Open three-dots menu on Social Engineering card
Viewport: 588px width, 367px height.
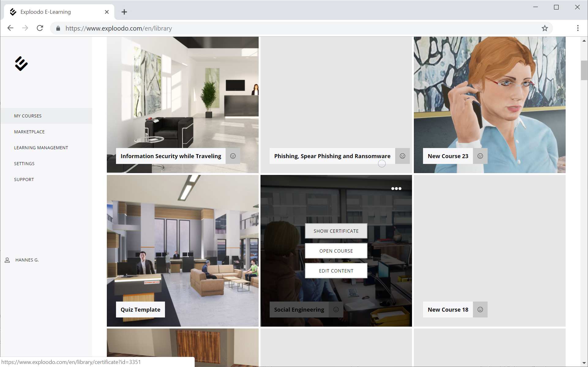396,188
